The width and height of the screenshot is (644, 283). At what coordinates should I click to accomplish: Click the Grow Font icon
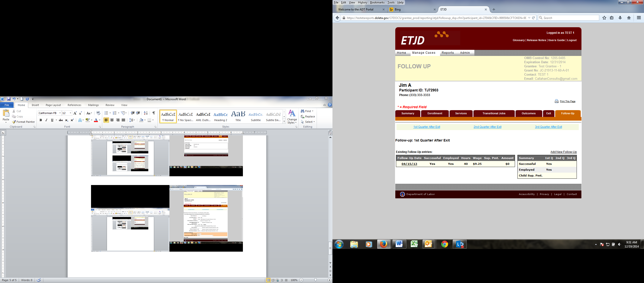(x=75, y=113)
